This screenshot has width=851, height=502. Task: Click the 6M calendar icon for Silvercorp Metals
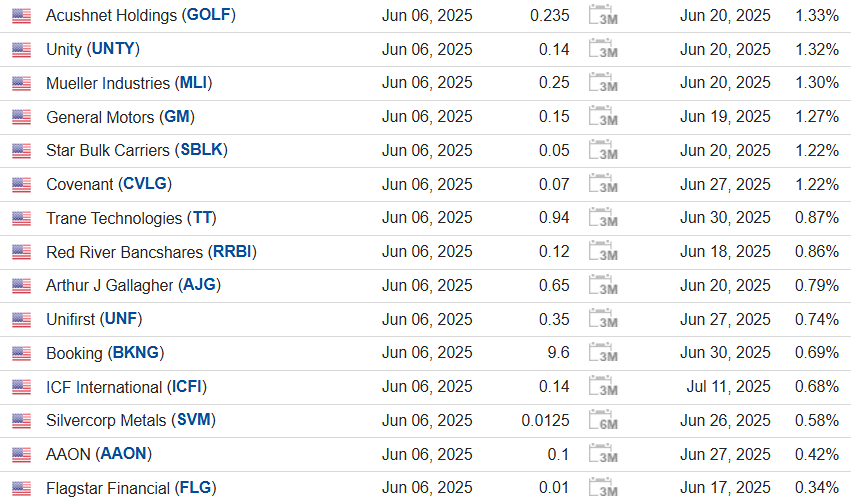[x=603, y=420]
